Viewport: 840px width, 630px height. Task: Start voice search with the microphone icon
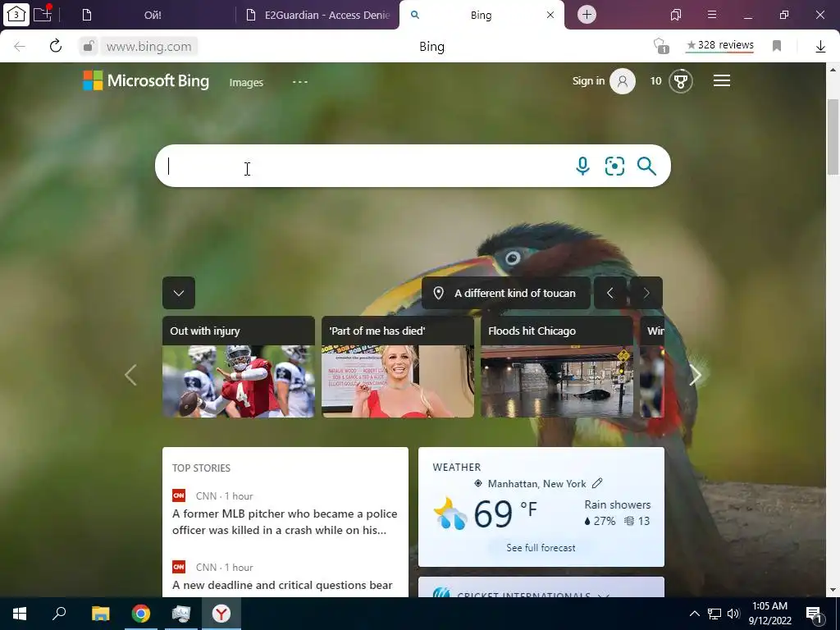click(x=583, y=166)
